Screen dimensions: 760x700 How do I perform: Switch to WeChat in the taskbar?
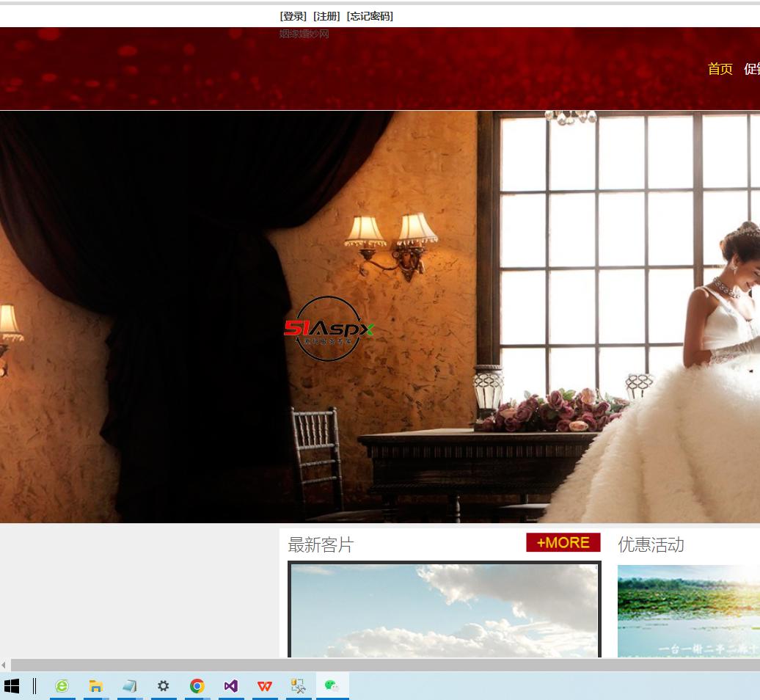[x=332, y=686]
